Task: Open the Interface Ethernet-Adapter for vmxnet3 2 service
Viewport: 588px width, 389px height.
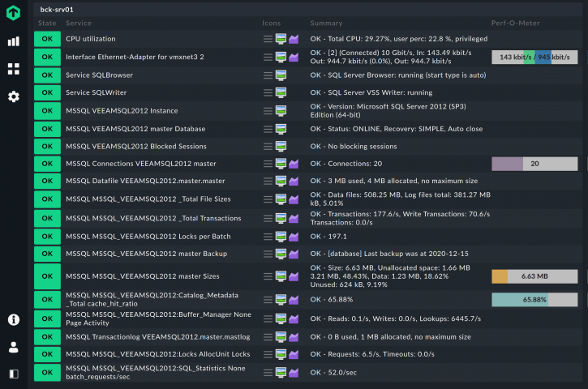Action: (135, 57)
